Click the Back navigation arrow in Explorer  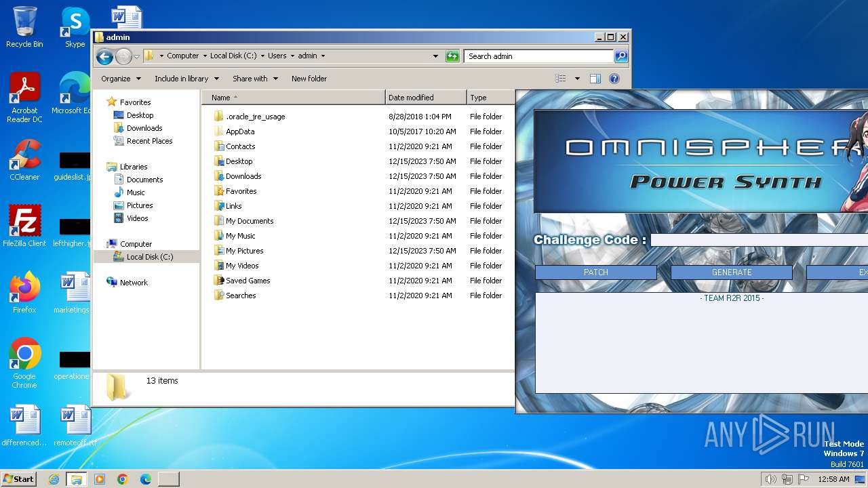(104, 56)
